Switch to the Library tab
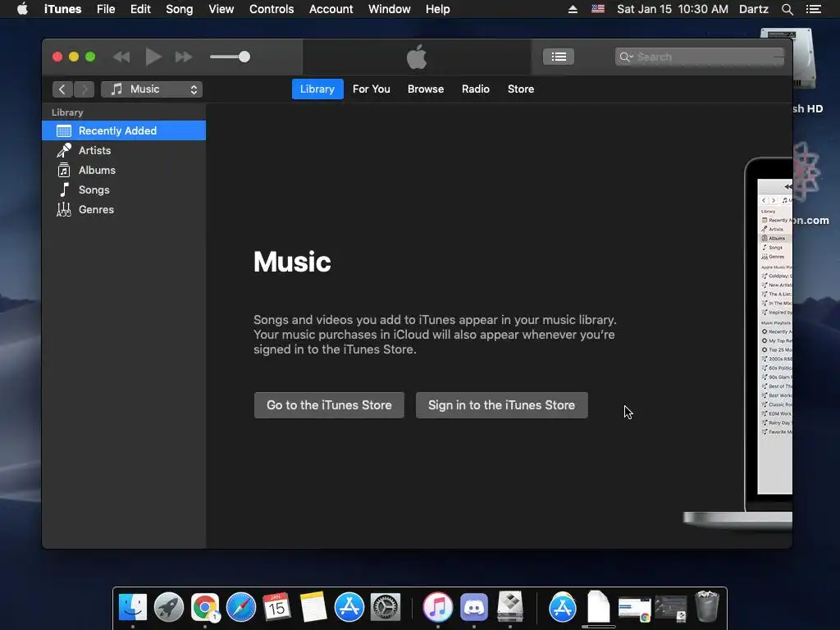This screenshot has width=840, height=630. pos(317,89)
